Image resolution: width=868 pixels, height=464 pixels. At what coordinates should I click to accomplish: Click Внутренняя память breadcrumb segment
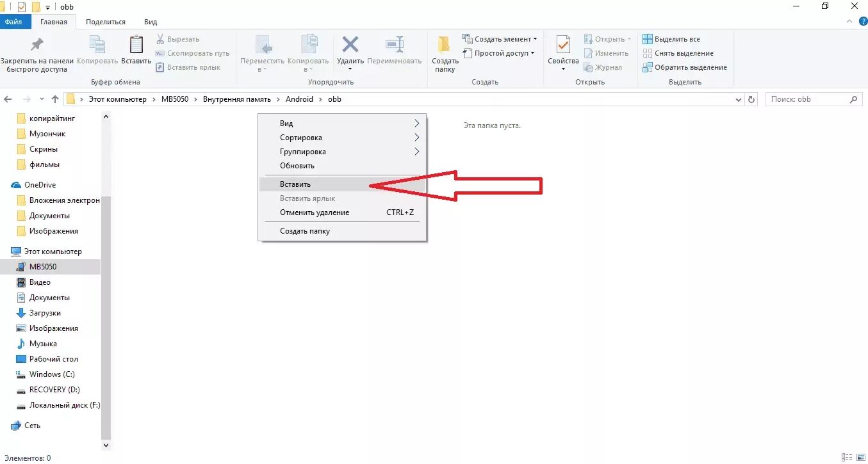(x=236, y=99)
